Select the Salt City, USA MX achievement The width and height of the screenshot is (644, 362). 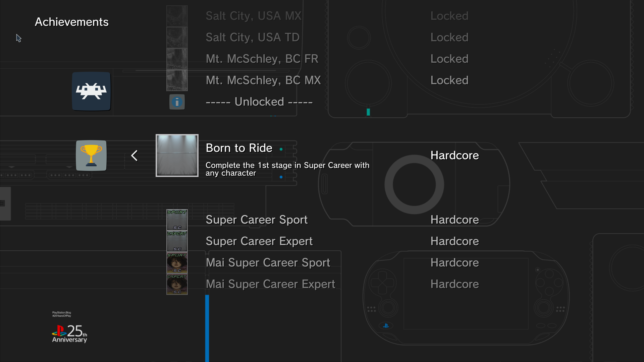(254, 16)
